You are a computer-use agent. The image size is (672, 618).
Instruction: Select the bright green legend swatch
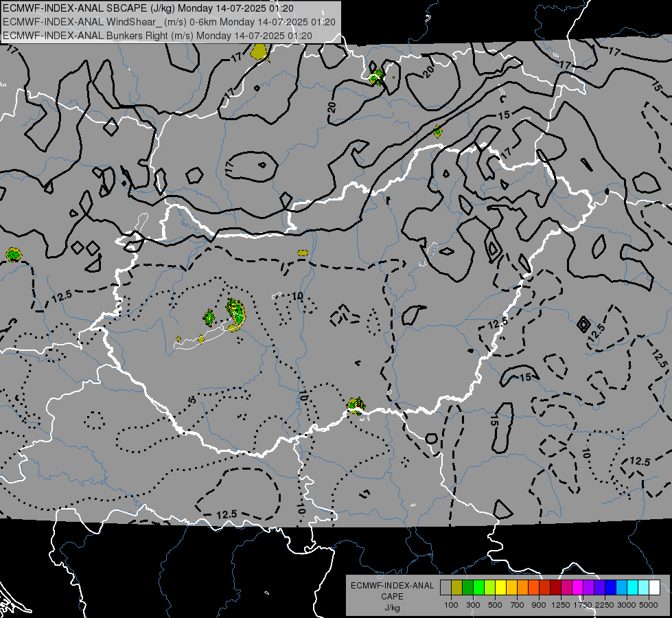[478, 588]
